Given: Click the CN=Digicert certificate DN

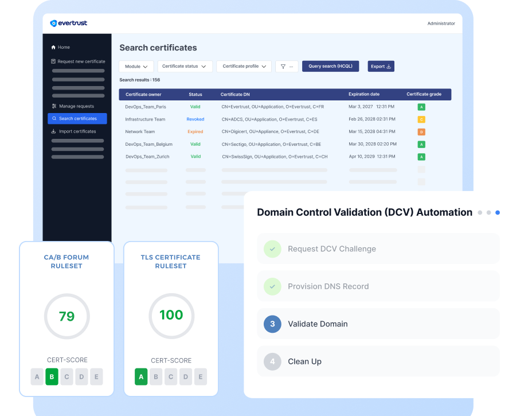Looking at the screenshot, I should click(x=271, y=131).
